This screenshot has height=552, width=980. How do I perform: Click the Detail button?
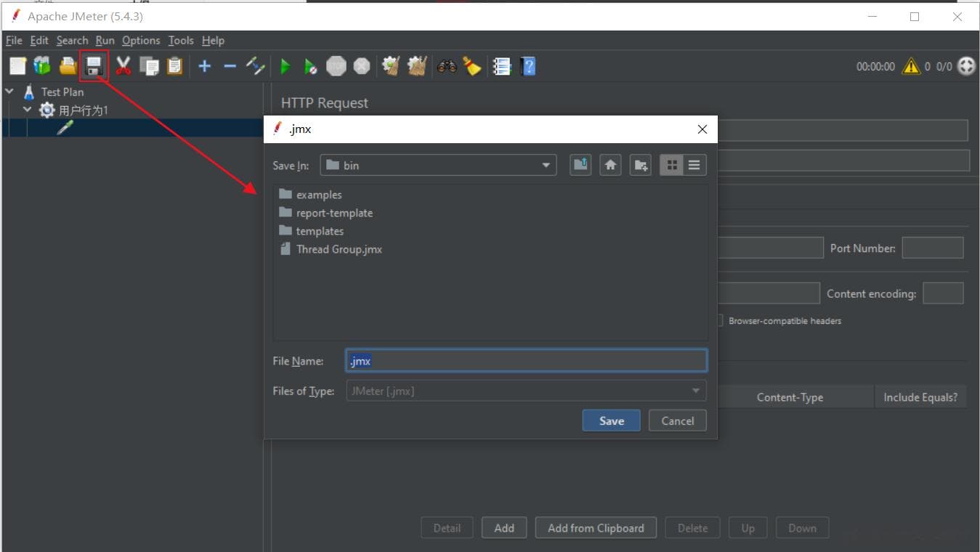click(447, 528)
